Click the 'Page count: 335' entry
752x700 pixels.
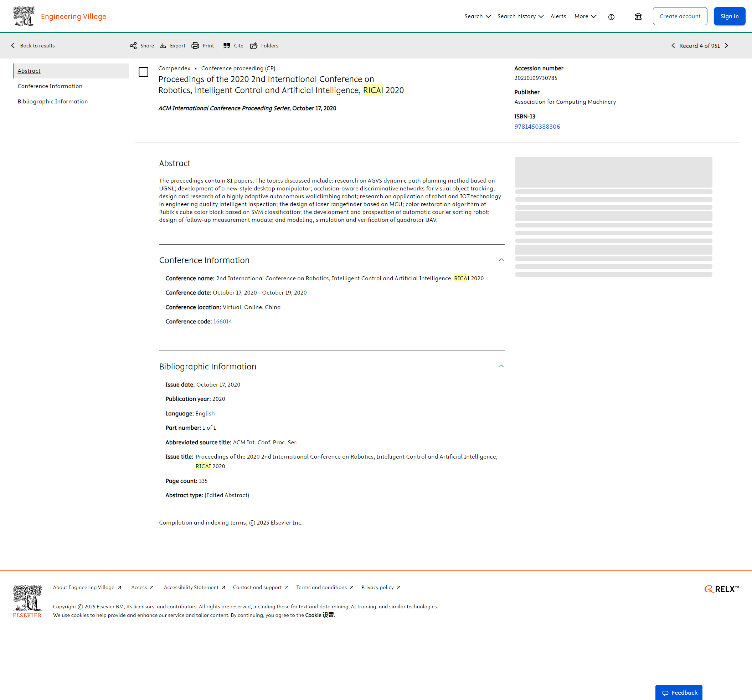pyautogui.click(x=186, y=481)
